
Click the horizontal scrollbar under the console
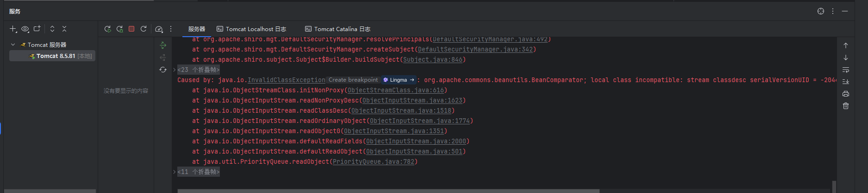(388, 191)
